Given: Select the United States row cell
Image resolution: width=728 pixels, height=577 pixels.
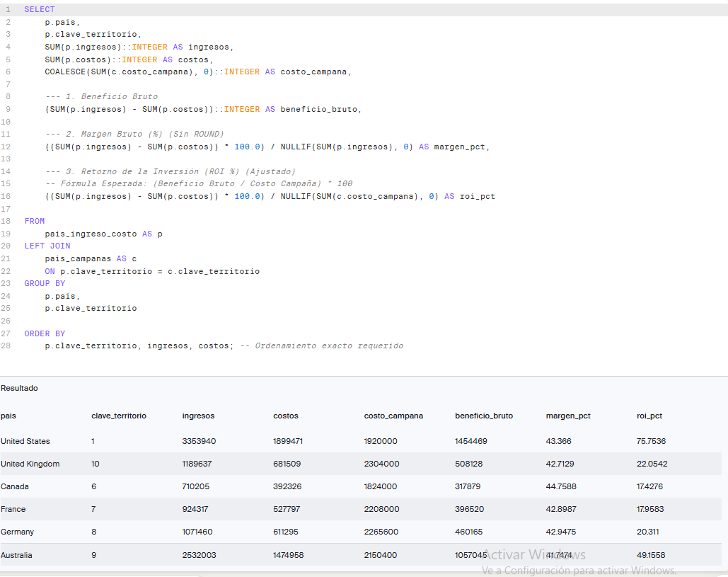Looking at the screenshot, I should coord(25,441).
